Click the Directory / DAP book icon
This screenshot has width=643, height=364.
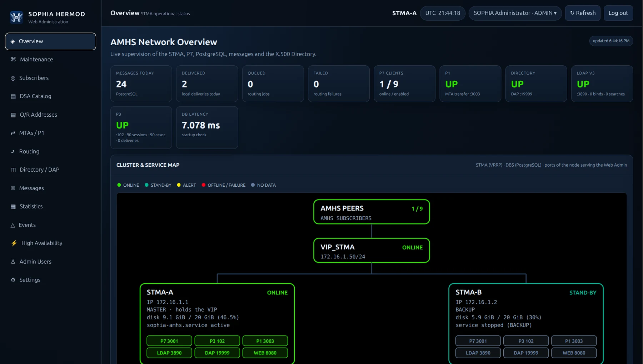[x=13, y=170]
